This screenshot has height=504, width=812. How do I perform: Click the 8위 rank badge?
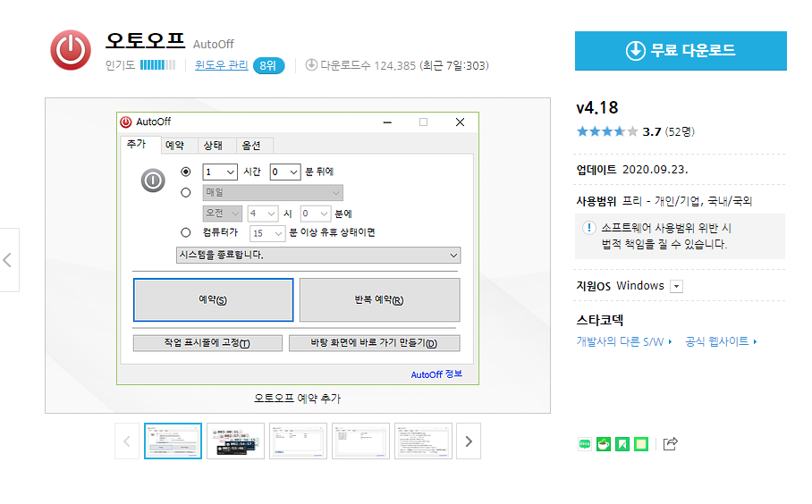(268, 66)
